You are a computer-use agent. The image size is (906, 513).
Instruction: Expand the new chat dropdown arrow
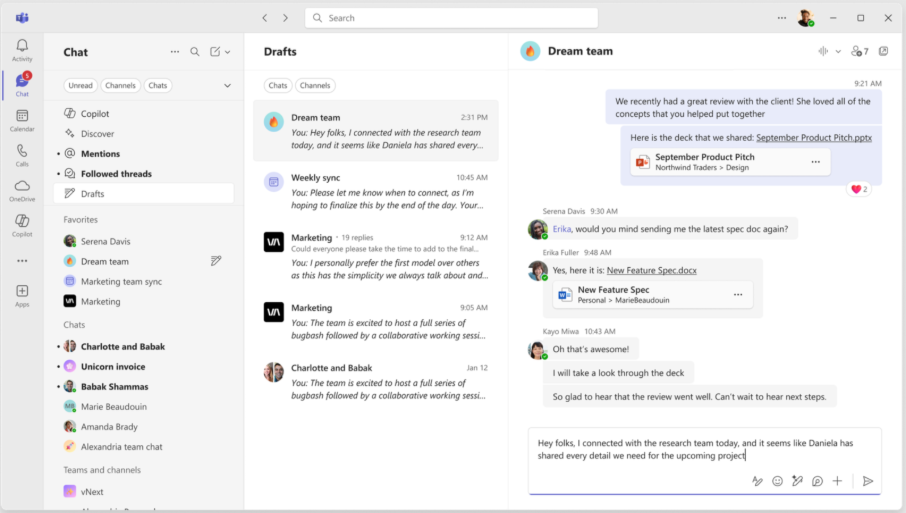(x=228, y=52)
